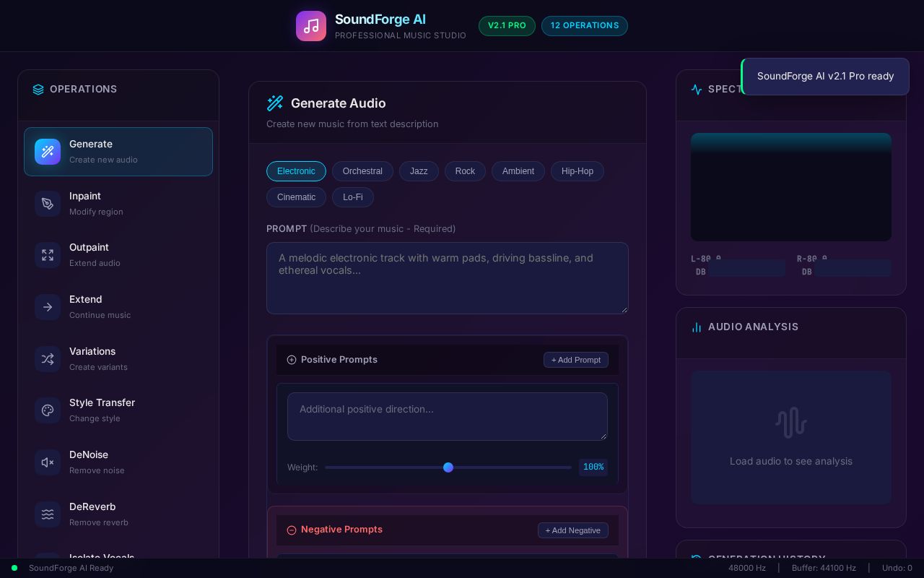Click the Buffer: 44100 Hz status text

click(x=824, y=568)
